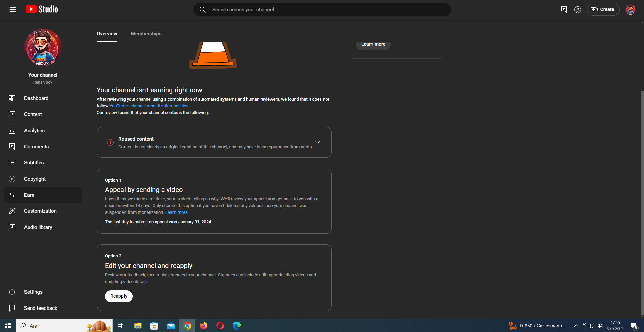Click the Reused content warning icon
Image resolution: width=644 pixels, height=332 pixels.
coord(110,142)
